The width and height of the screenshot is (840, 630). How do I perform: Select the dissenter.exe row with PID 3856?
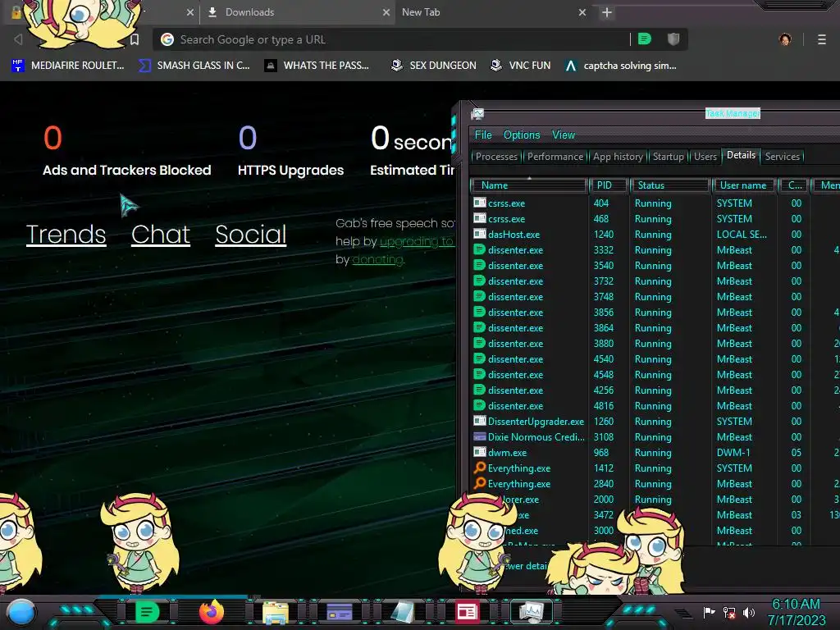pyautogui.click(x=655, y=313)
